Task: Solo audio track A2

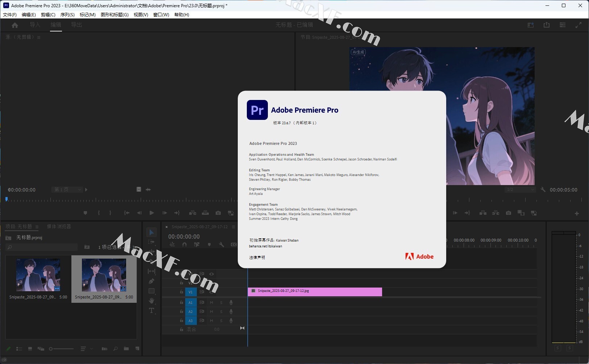Action: pyautogui.click(x=221, y=311)
